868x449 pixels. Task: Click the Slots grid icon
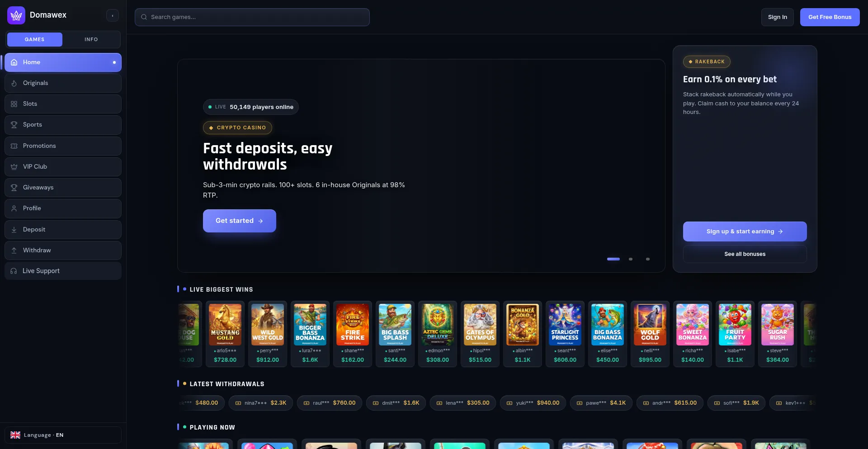14,104
